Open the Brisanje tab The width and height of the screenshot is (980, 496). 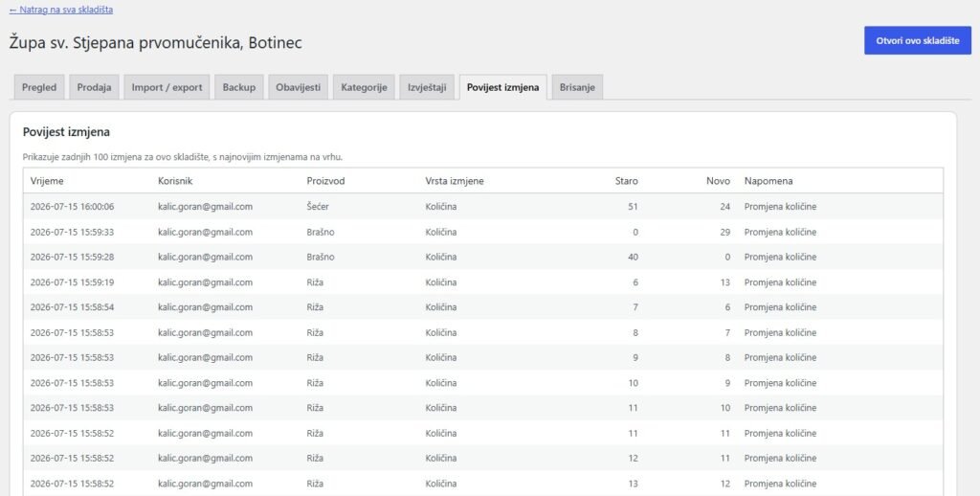point(577,87)
